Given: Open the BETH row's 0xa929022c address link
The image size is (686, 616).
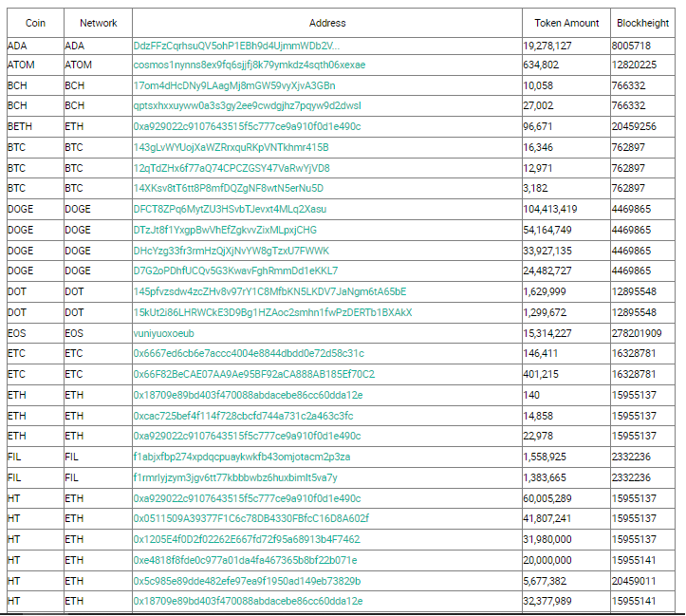Looking at the screenshot, I should [x=248, y=127].
